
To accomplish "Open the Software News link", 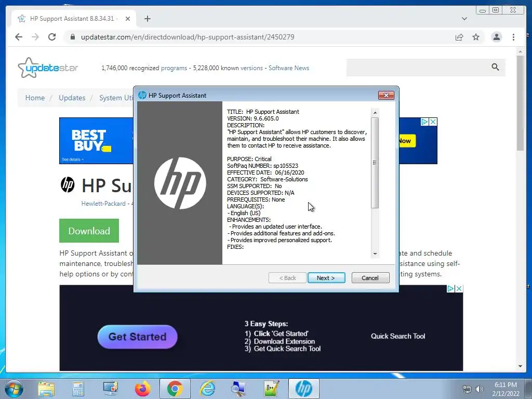I will point(289,68).
